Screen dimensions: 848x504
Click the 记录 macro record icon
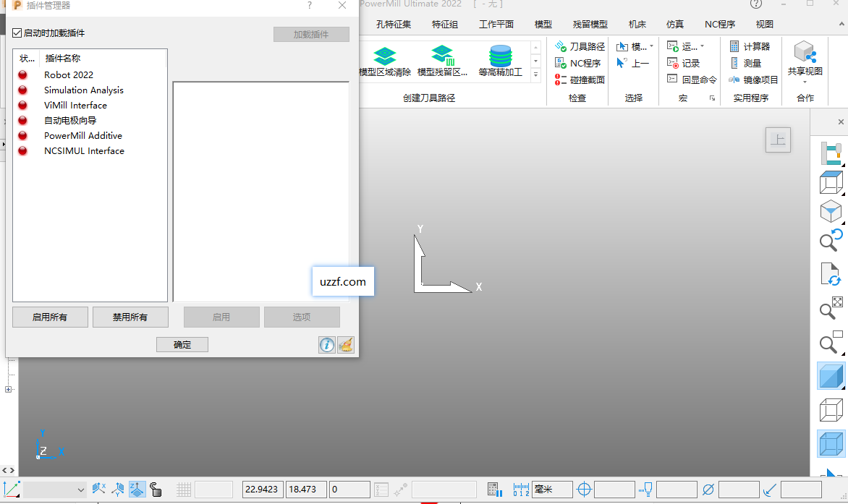pos(673,63)
